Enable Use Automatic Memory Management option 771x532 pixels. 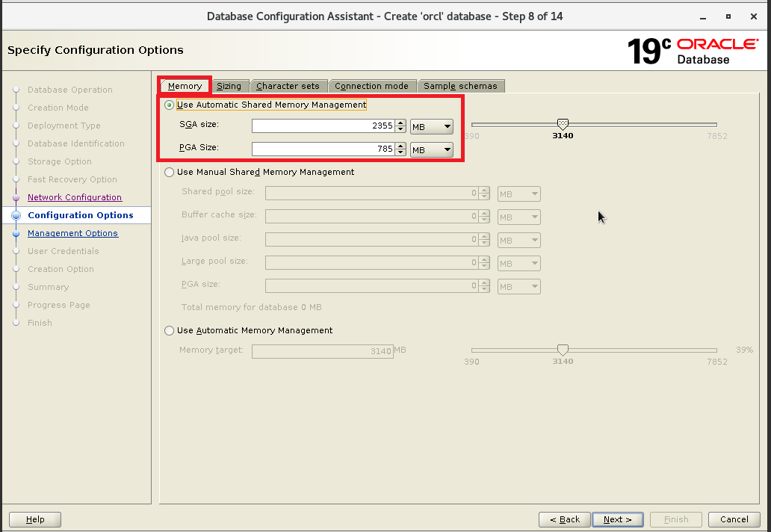click(x=170, y=331)
